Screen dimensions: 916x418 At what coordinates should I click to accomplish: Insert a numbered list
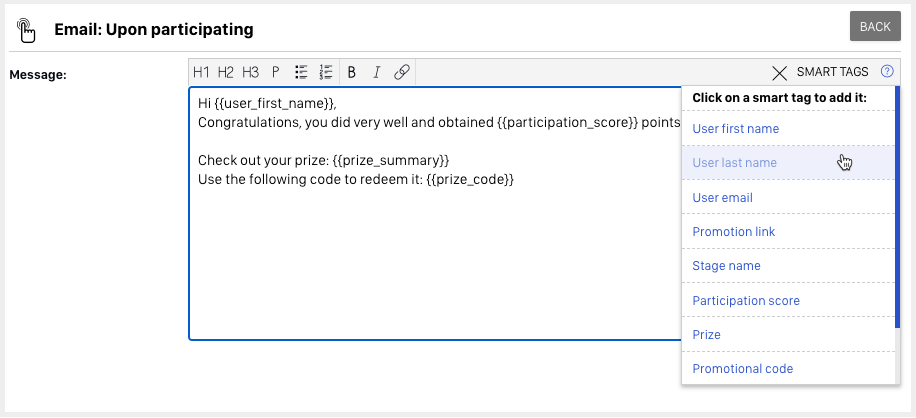point(325,72)
